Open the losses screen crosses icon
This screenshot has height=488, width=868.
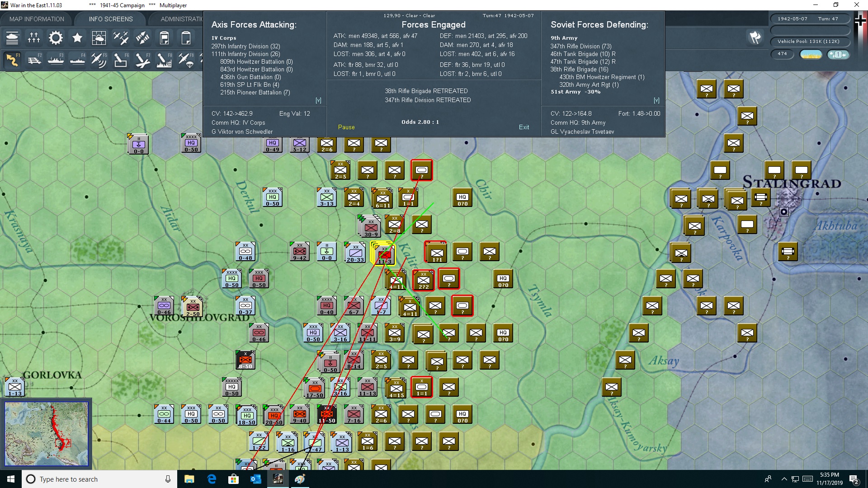[x=34, y=38]
